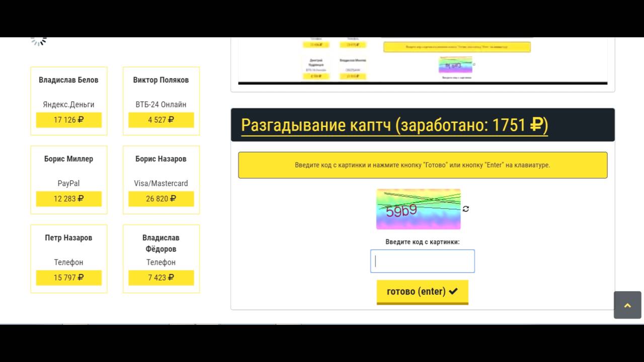644x362 pixels.
Task: Click the yellow instruction banner about Готово
Action: pyautogui.click(x=423, y=165)
